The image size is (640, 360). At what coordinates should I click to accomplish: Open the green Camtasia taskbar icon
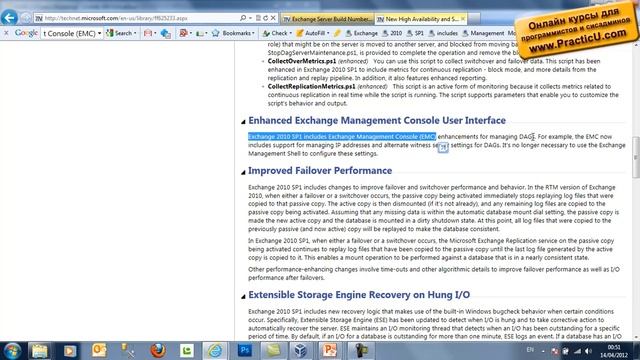coord(187,351)
